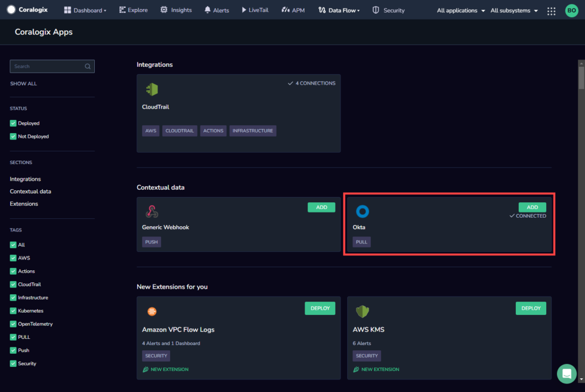The width and height of the screenshot is (585, 392).
Task: Toggle the All tag checkbox
Action: click(13, 245)
